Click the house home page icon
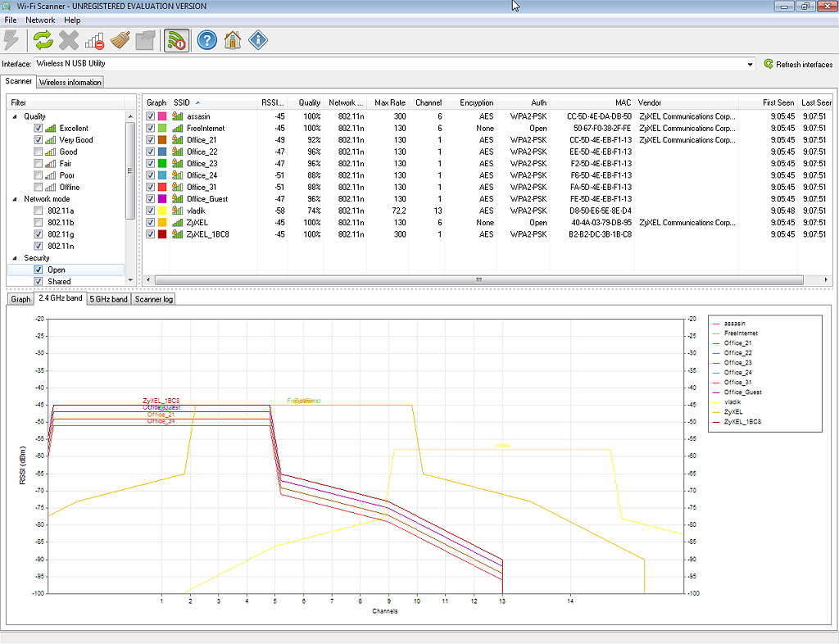839x644 pixels. [x=233, y=39]
